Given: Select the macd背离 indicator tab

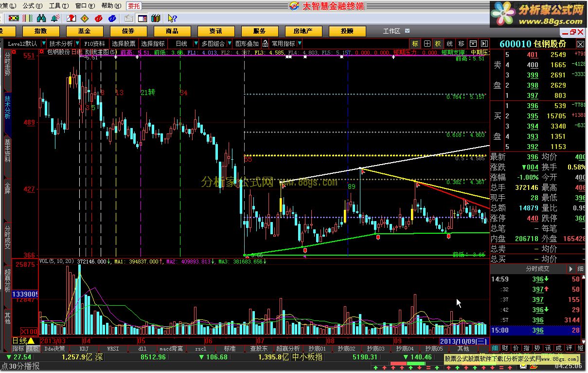Looking at the screenshot, I should pos(172,349).
